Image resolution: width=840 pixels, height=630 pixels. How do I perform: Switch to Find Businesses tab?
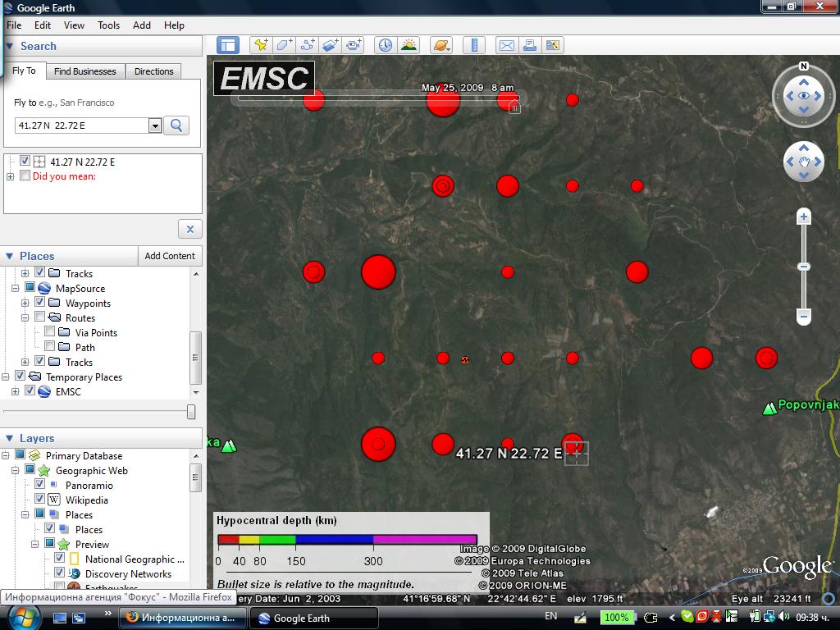pyautogui.click(x=85, y=71)
